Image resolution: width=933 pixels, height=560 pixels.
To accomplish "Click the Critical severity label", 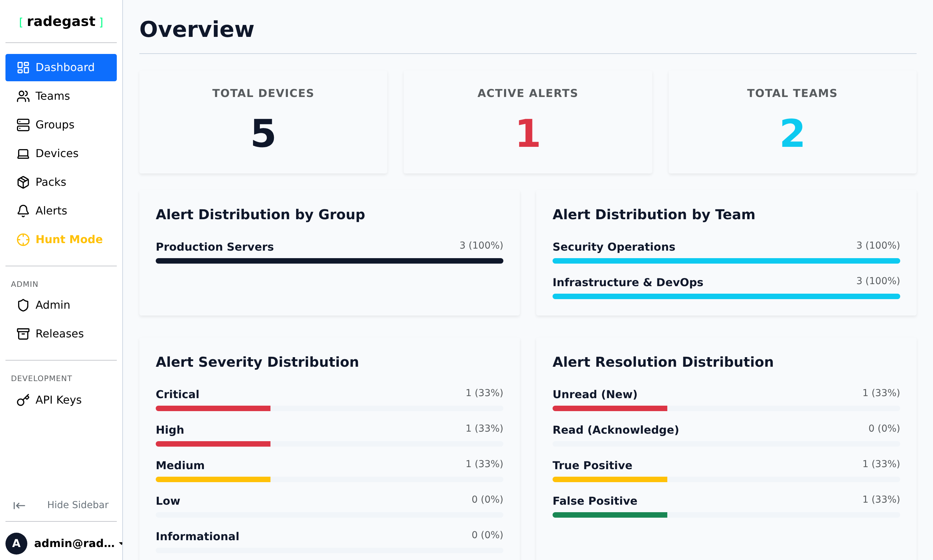I will 177,394.
